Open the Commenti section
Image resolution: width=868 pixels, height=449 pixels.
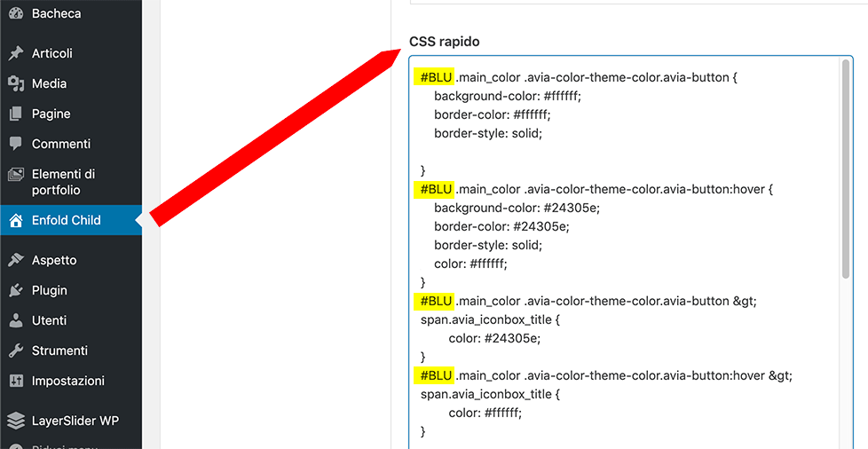coord(71,144)
